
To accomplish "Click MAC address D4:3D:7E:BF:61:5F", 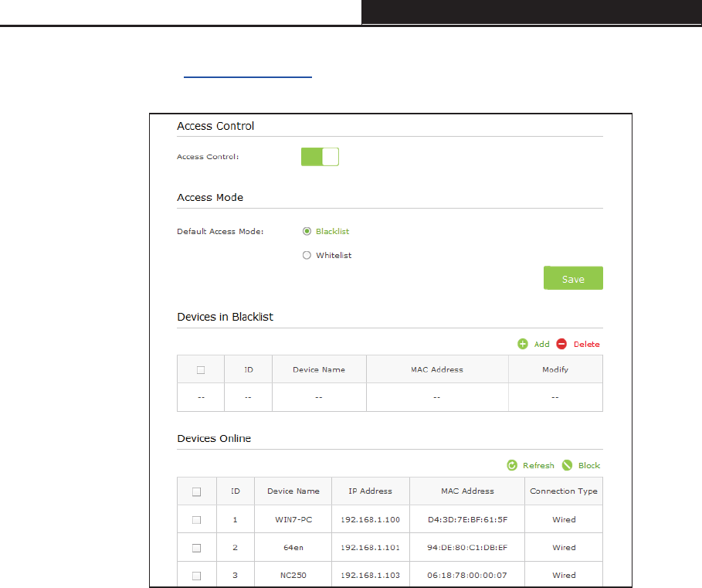I will [467, 519].
